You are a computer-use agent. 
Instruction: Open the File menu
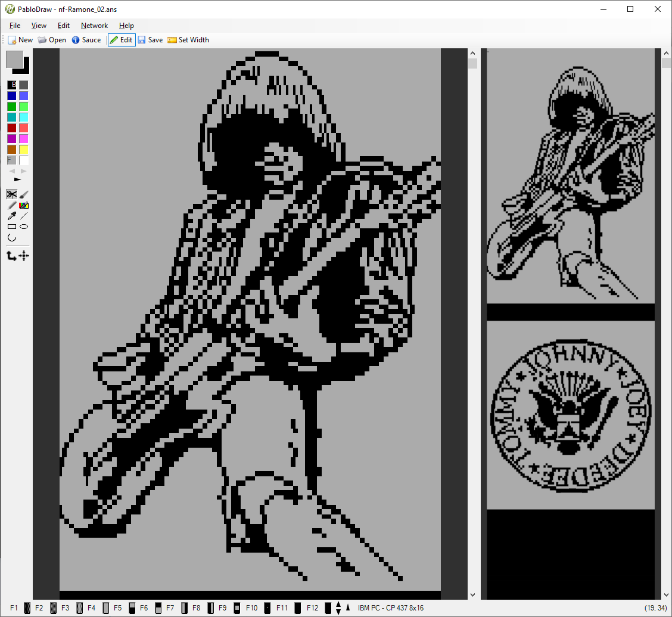15,25
